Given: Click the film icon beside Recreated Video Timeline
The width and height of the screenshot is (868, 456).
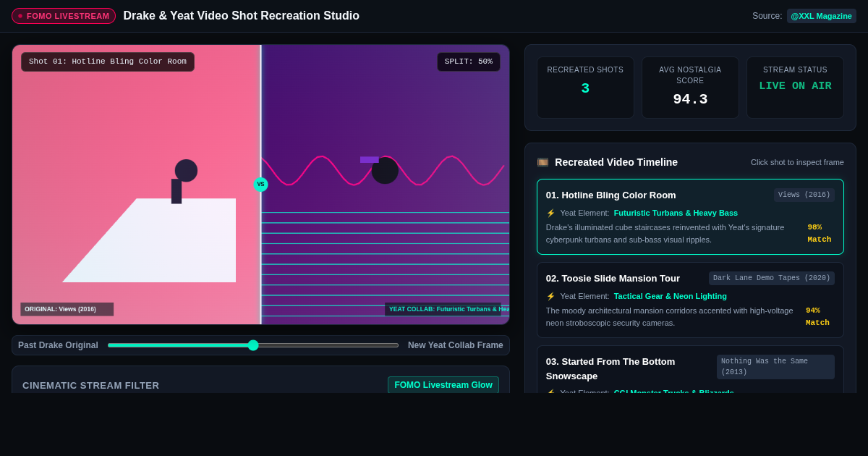Looking at the screenshot, I should (x=542, y=162).
